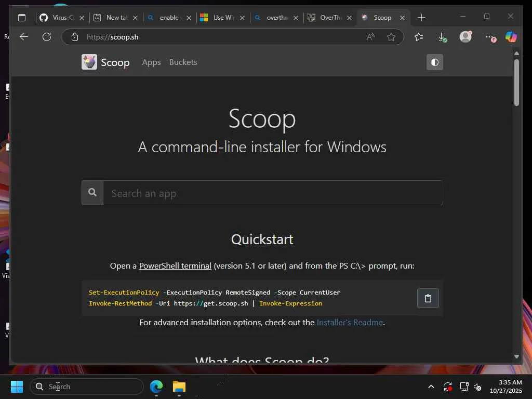Close the 'Use Win' Microsoft tab
The width and height of the screenshot is (532, 399).
242,18
